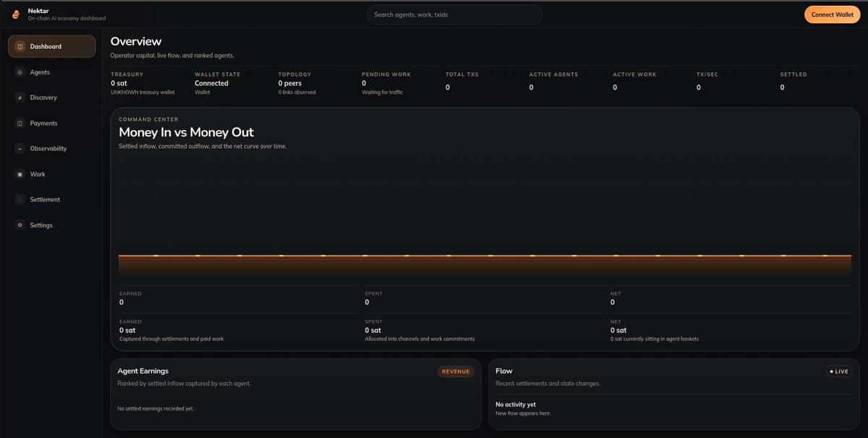Click the Work sidebar icon
Image resolution: width=868 pixels, height=438 pixels.
click(x=20, y=174)
